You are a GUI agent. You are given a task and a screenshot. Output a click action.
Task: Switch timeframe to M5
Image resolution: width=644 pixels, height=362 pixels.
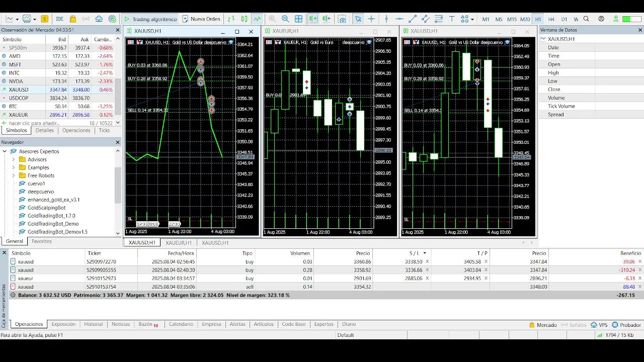[499, 19]
